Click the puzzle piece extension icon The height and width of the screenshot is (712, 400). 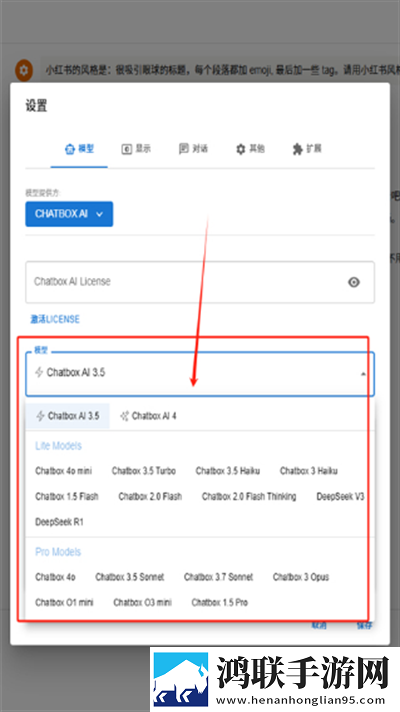point(297,149)
